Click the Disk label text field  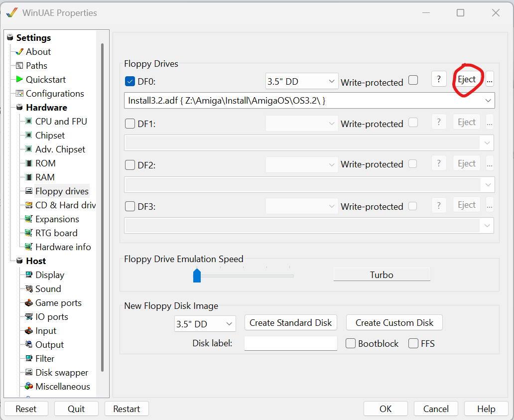[290, 343]
